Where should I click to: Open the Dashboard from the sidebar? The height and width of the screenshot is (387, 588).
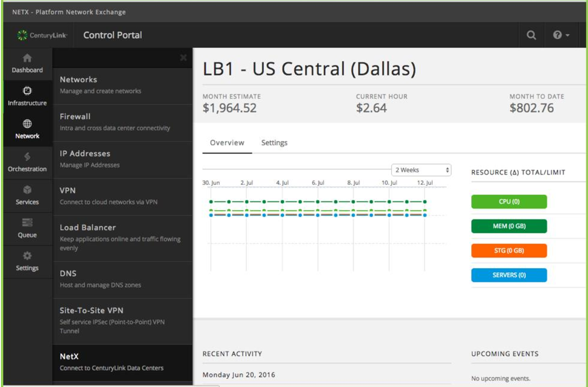tap(28, 63)
